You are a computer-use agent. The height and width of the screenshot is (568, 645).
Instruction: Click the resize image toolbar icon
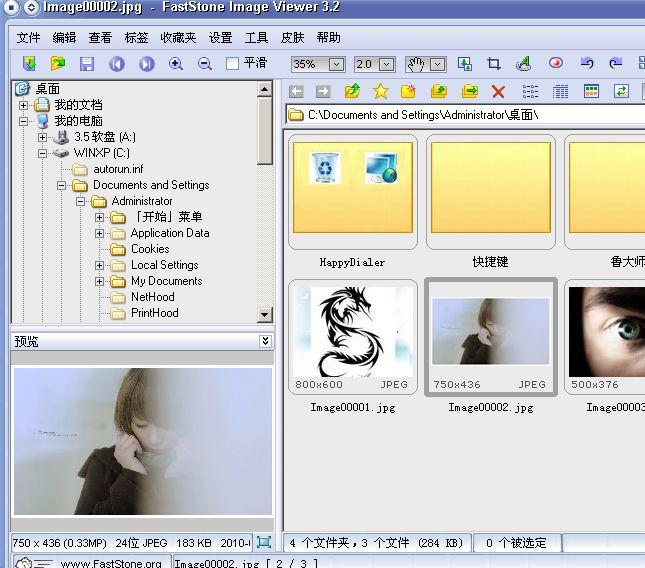[x=465, y=64]
